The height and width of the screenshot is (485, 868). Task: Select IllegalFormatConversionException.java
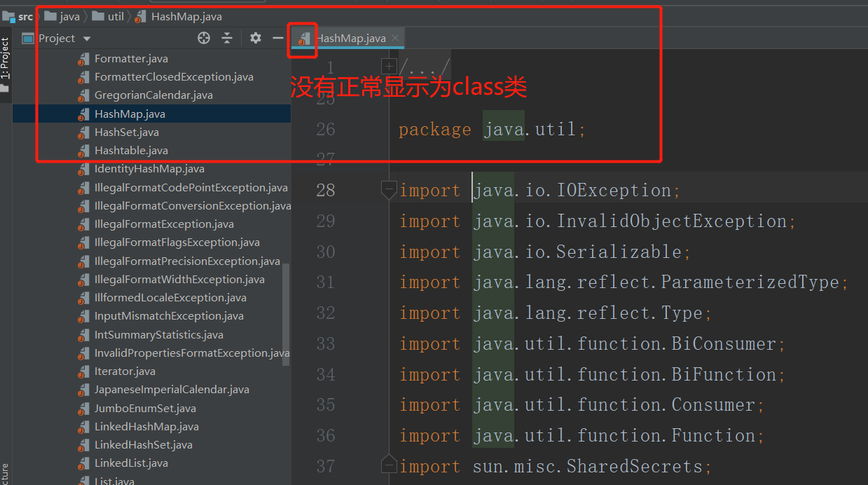[x=193, y=206]
